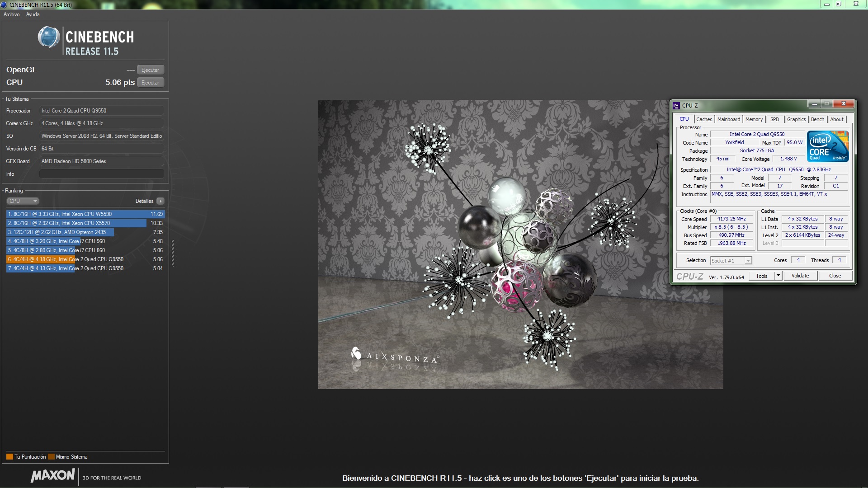
Task: Open the Archivo menu
Action: (x=12, y=14)
